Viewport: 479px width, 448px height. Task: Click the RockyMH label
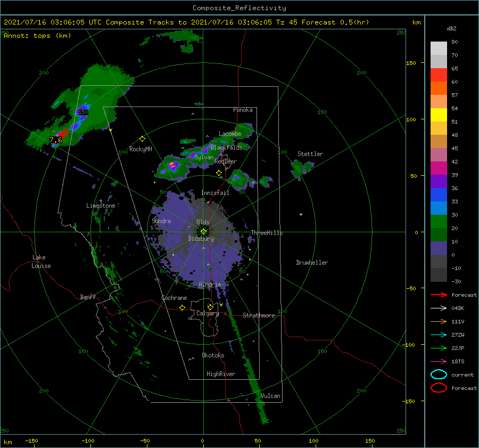coord(141,149)
